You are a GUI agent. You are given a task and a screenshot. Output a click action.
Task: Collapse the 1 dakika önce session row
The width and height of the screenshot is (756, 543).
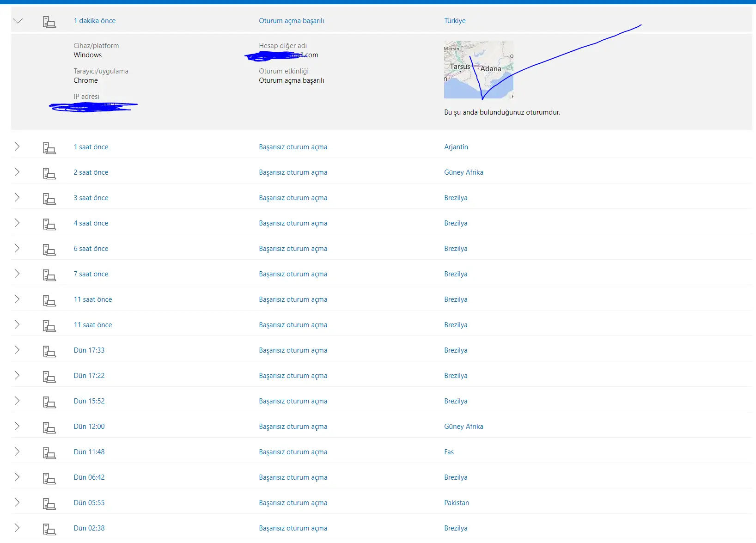click(x=18, y=21)
